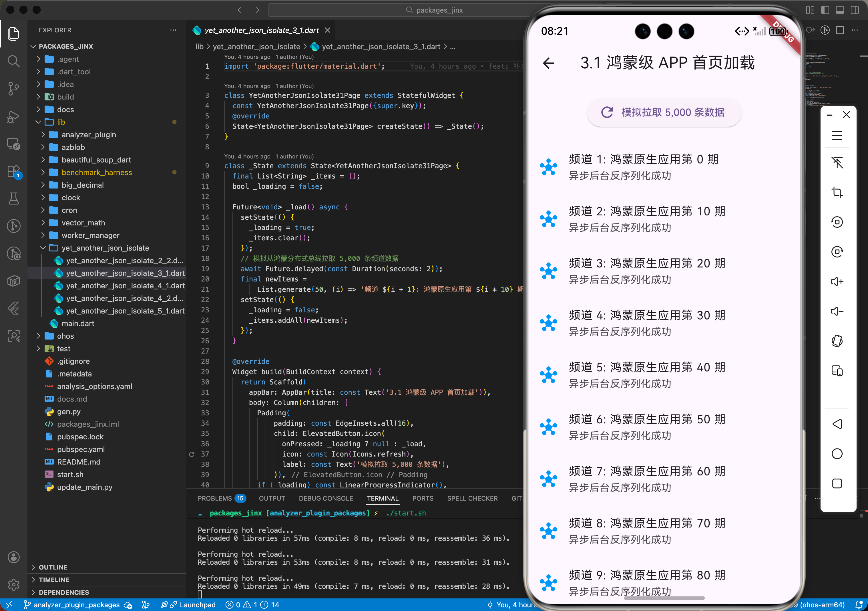Open main.dart in the explorer
Viewport: 868px width, 611px height.
click(x=78, y=324)
